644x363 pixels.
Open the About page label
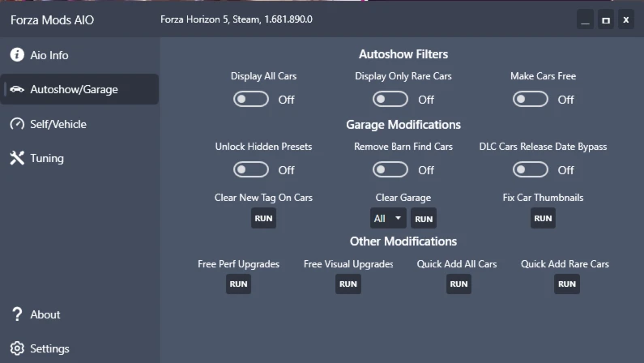tap(45, 314)
